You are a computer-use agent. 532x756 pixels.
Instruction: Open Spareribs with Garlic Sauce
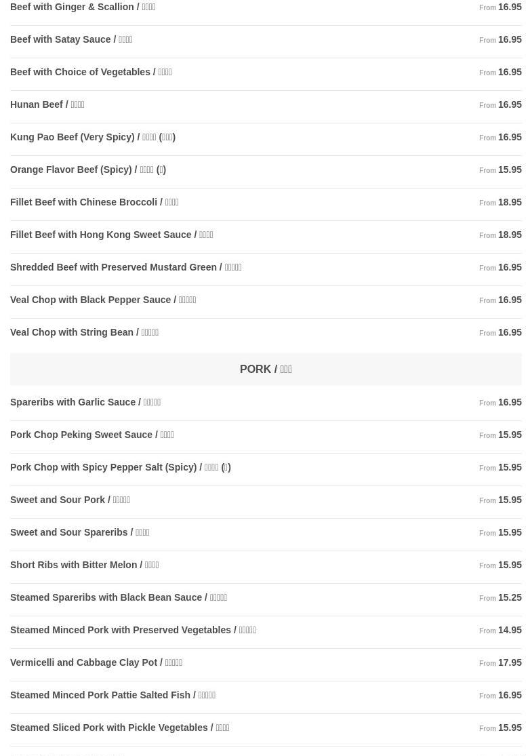point(266,404)
